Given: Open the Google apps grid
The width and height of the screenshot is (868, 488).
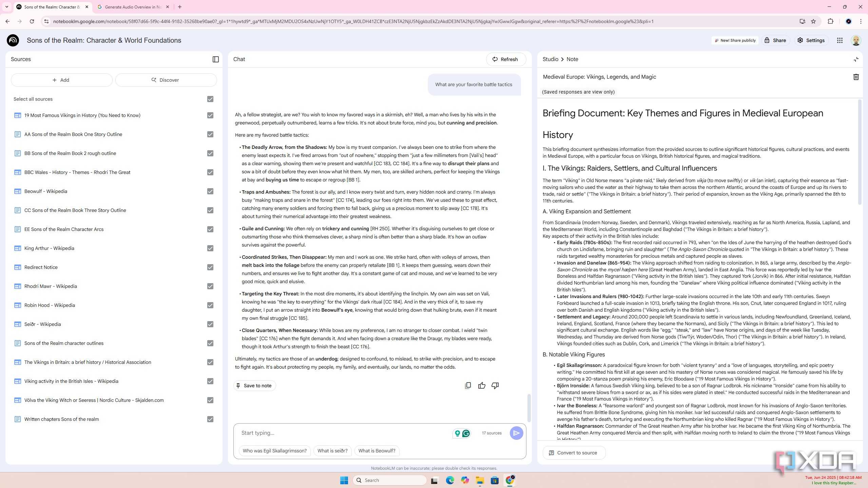Looking at the screenshot, I should pyautogui.click(x=840, y=40).
